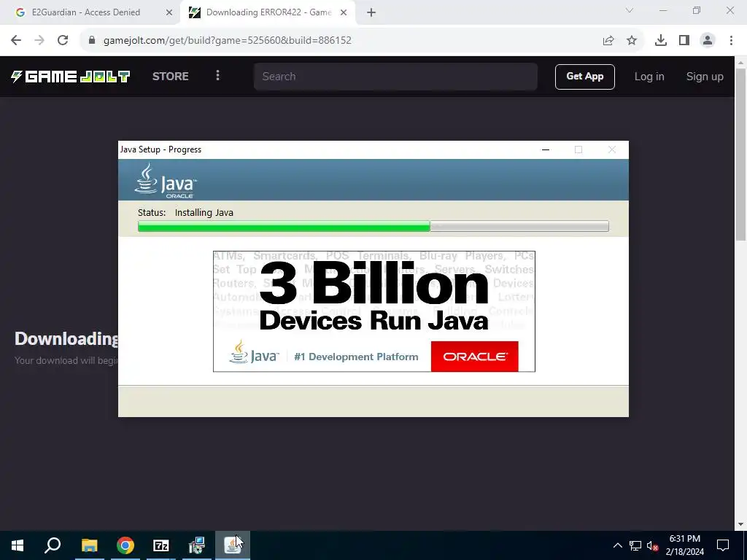The width and height of the screenshot is (747, 560).
Task: Close the Downloading ERROR422 tab
Action: 344,12
